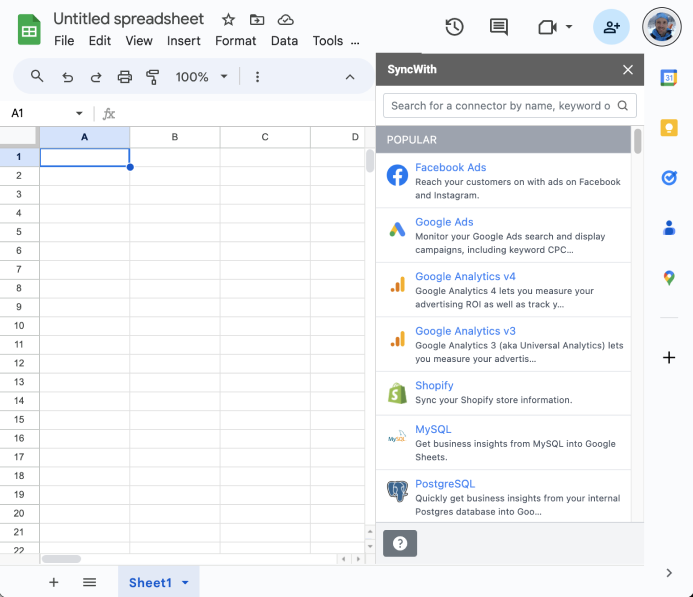Open the File menu
The width and height of the screenshot is (693, 597).
click(x=64, y=41)
